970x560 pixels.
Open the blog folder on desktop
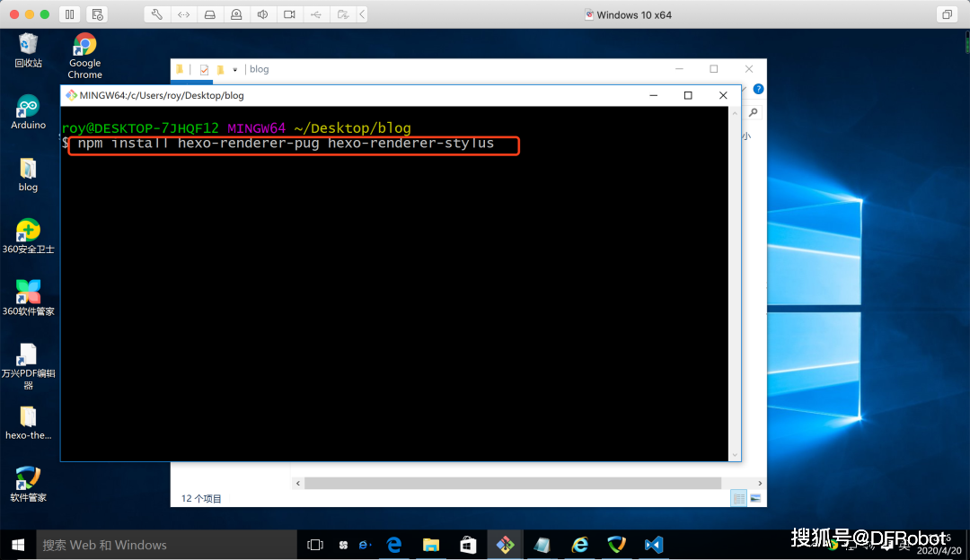[28, 174]
